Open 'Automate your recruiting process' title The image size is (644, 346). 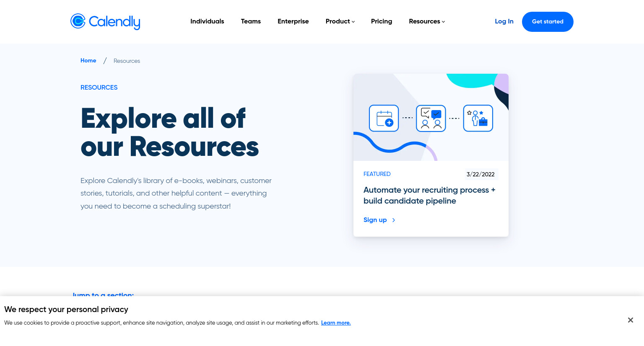(x=429, y=195)
